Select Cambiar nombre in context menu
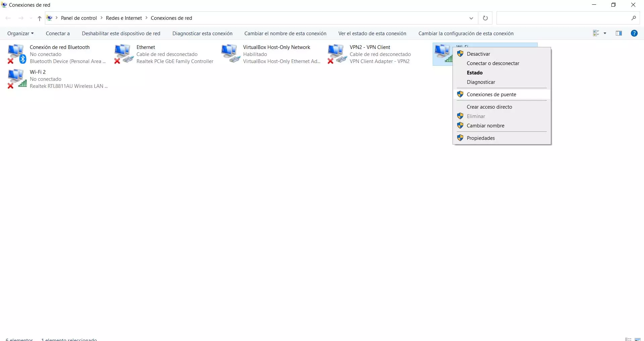Viewport: 644px width, 341px height. pos(502,126)
